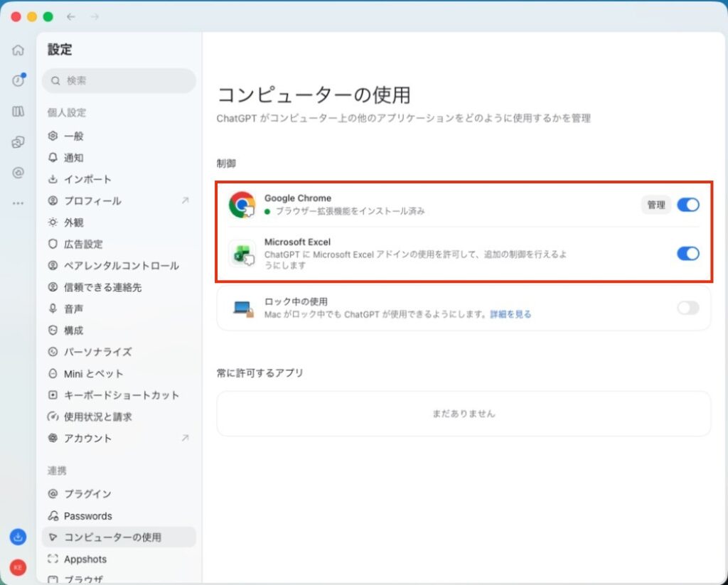Click the まだありません empty list text
Screen dimensions: 728x585
(464, 413)
